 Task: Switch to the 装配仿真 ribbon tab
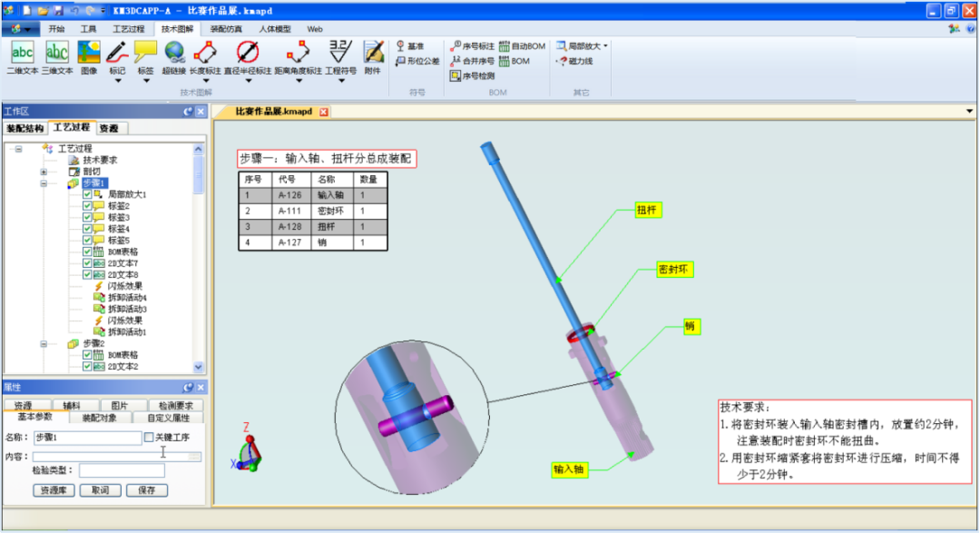[x=226, y=29]
